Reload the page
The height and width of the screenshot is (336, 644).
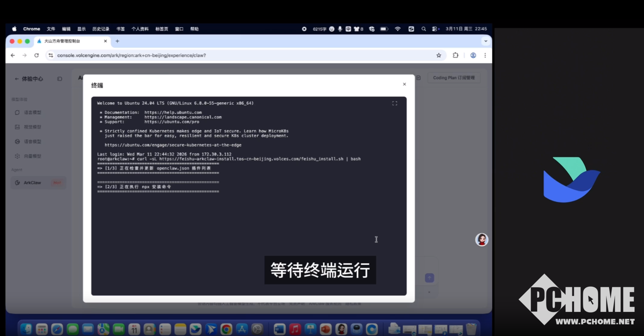(37, 55)
